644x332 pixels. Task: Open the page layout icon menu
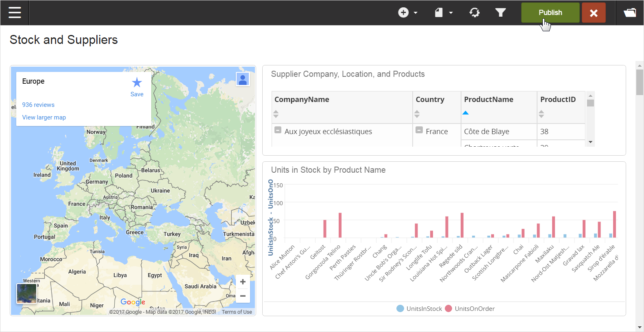[439, 13]
